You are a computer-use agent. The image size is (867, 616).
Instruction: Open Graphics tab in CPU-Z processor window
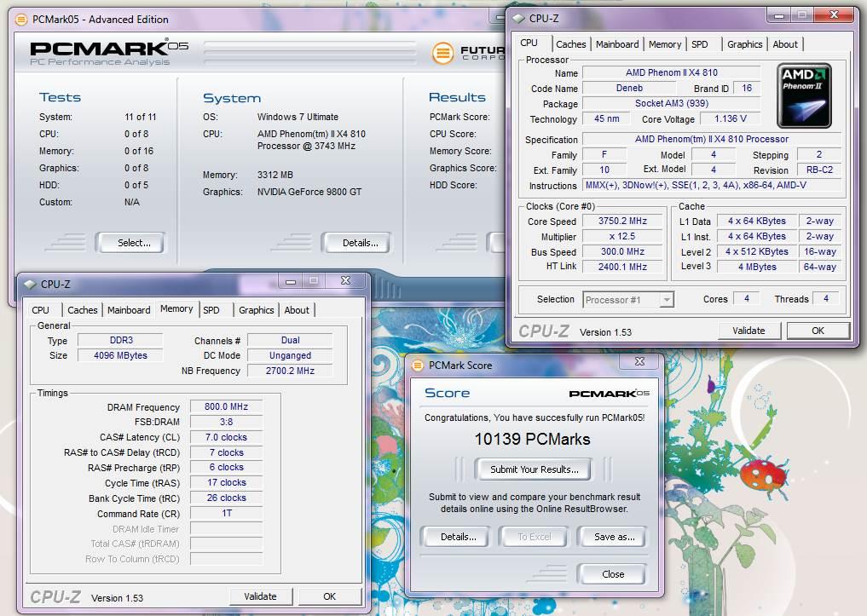click(x=744, y=44)
